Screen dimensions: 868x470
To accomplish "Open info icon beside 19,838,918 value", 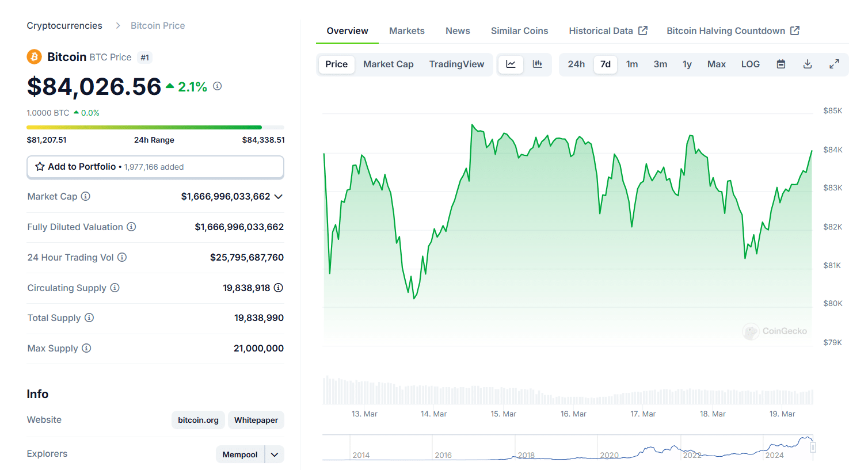I will coord(279,288).
